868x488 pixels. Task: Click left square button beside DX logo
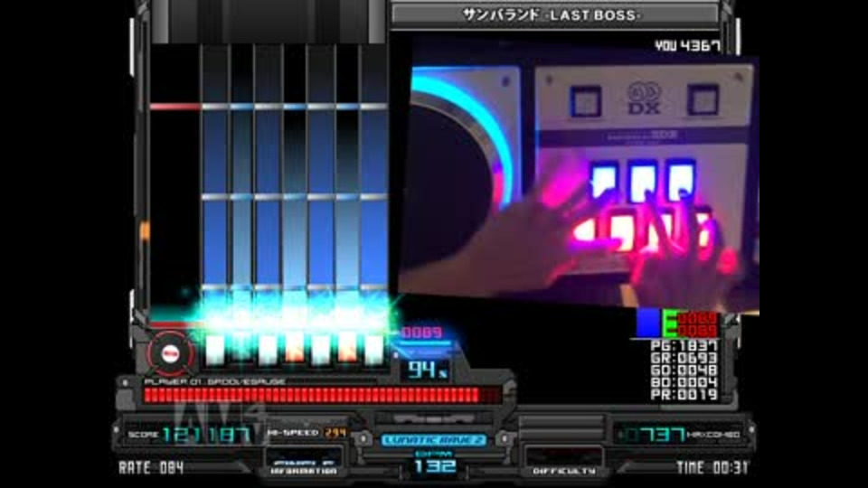coord(586,101)
